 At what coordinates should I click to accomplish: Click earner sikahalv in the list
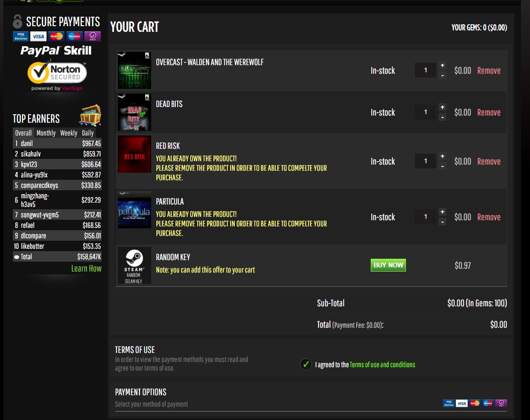click(57, 154)
